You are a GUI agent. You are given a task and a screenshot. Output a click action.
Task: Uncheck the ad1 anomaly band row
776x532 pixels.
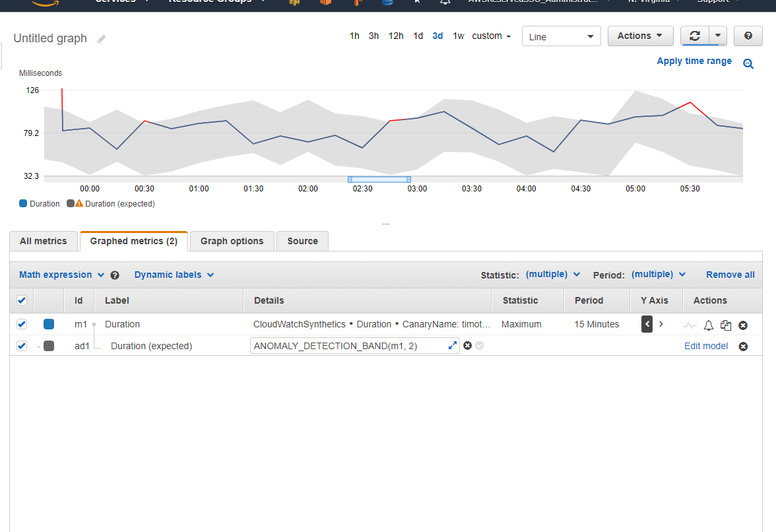21,346
